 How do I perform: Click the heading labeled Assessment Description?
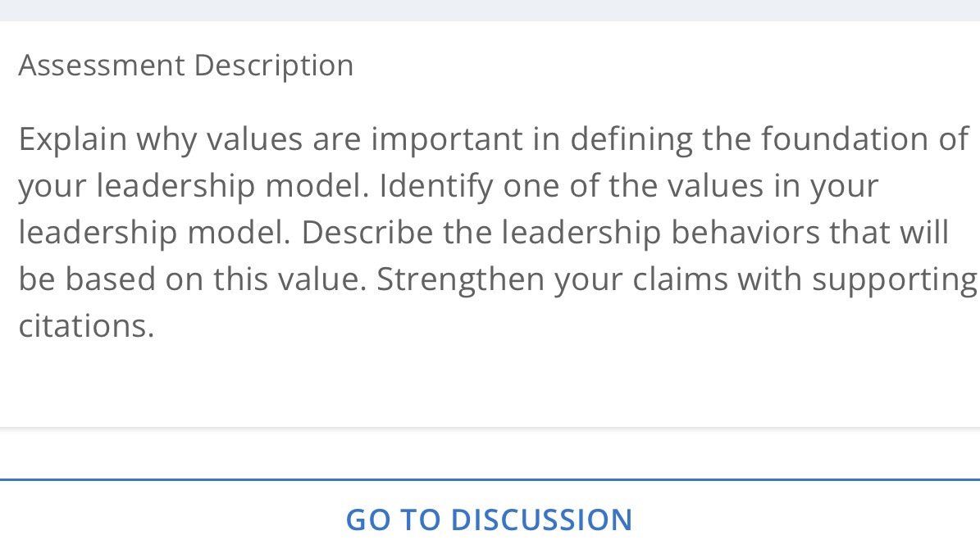(x=186, y=65)
